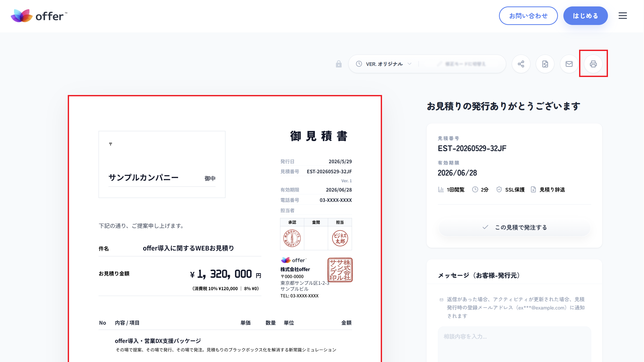Click the ビジネス太郎 seal under 担当
Viewport: 644px width, 362px height.
340,238
